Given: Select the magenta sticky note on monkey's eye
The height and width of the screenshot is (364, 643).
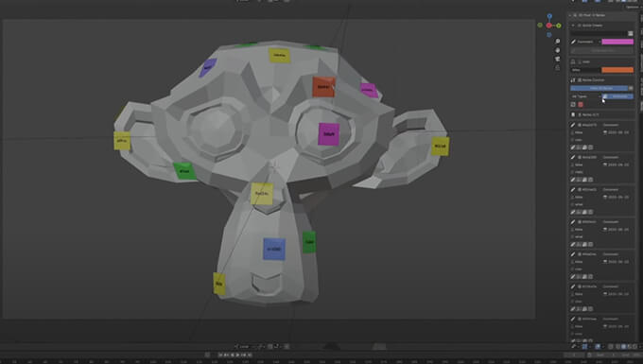Looking at the screenshot, I should click(x=329, y=134).
